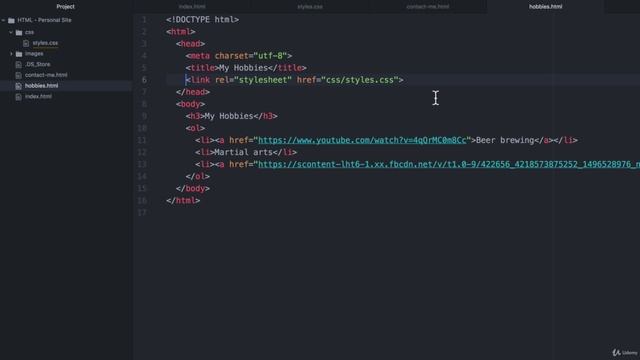Open index.html in the project tree
This screenshot has width=640, height=360.
click(x=38, y=97)
